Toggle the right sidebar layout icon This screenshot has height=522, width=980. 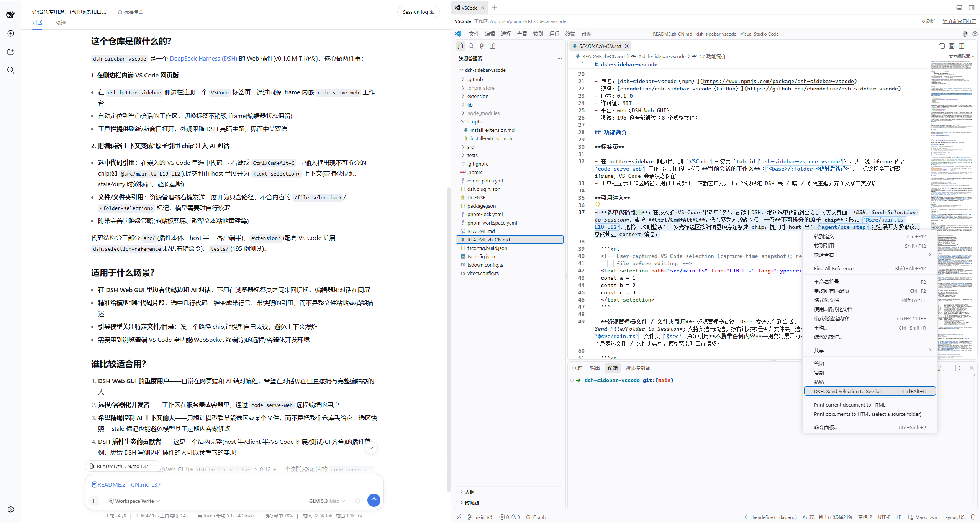[x=972, y=8]
